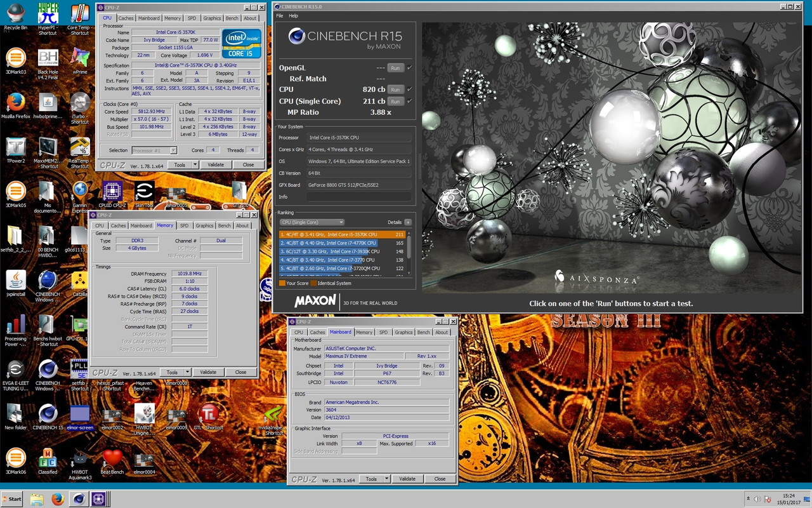Open the Core Temp shortcut icon
This screenshot has width=812, height=508.
pyautogui.click(x=79, y=18)
